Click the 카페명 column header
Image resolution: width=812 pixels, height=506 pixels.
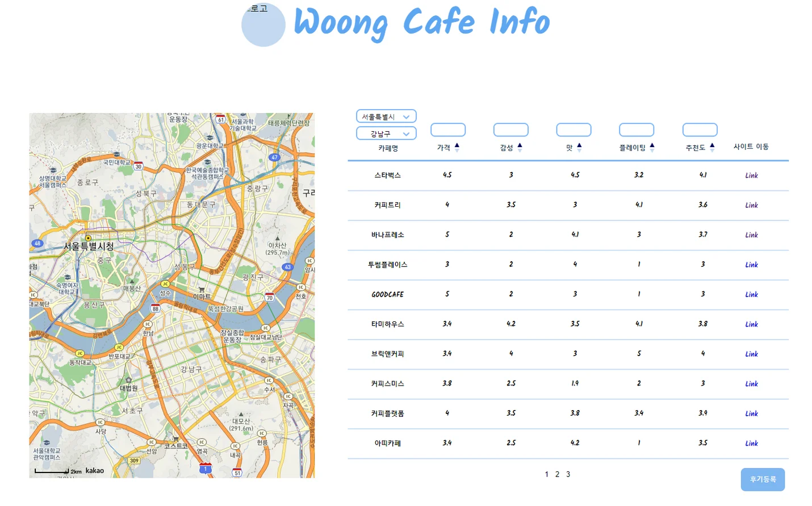tap(388, 148)
